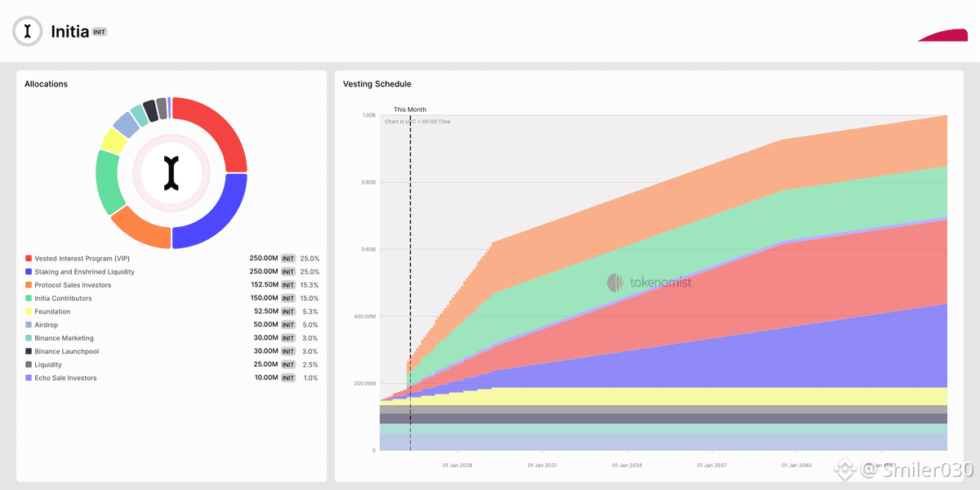This screenshot has height=490, width=980.
Task: Click the 15.3% percentage value
Action: tap(310, 285)
